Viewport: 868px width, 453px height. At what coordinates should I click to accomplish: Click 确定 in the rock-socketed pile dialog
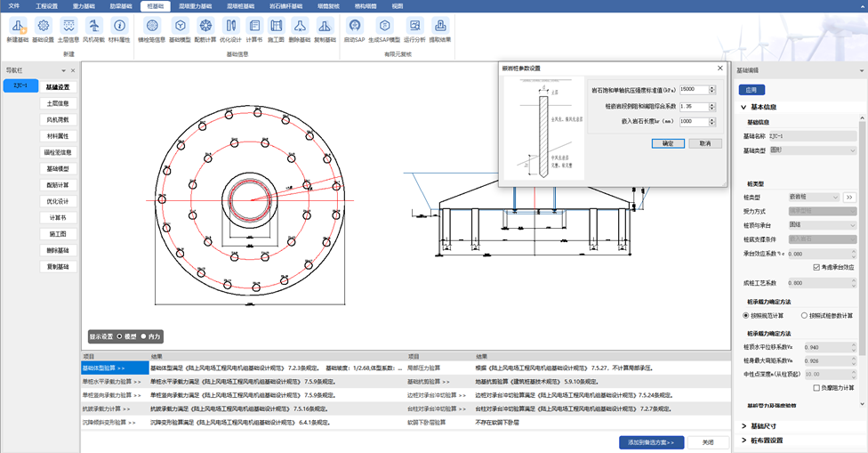click(668, 142)
